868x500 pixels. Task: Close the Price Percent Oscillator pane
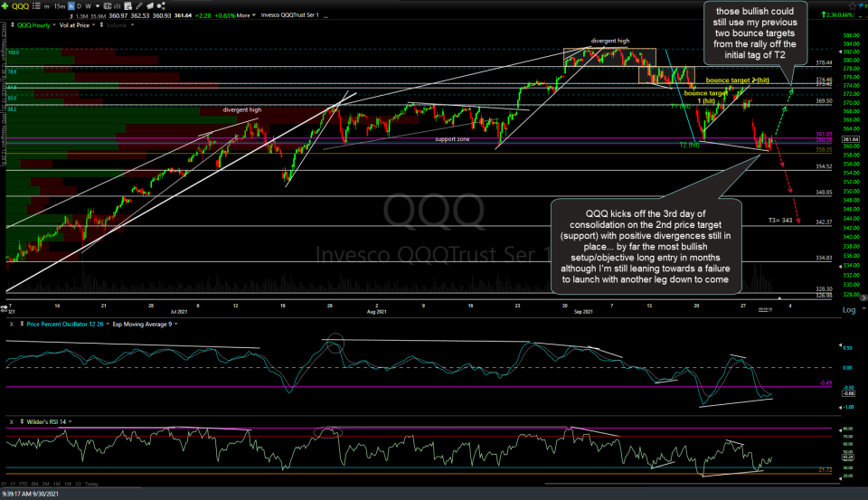(x=11, y=324)
